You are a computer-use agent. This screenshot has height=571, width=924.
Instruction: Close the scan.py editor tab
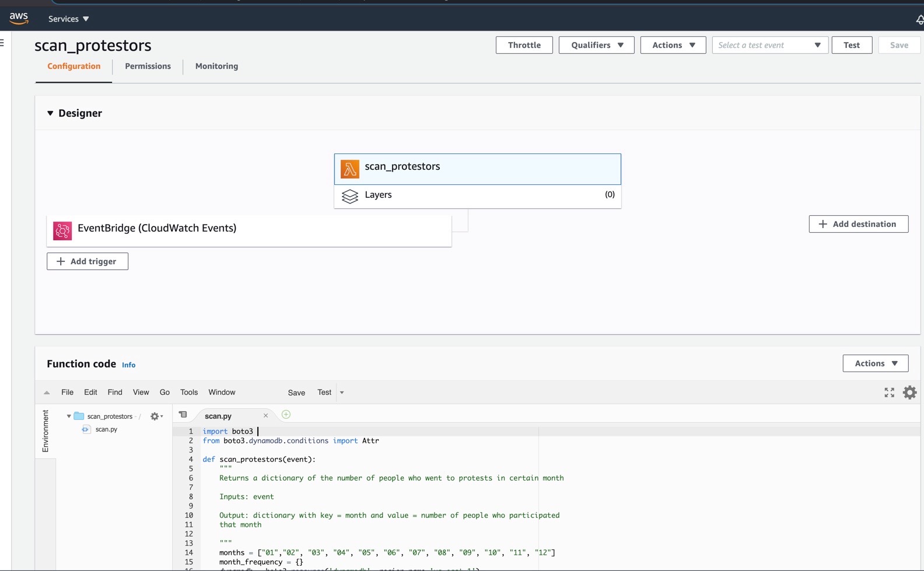point(265,416)
